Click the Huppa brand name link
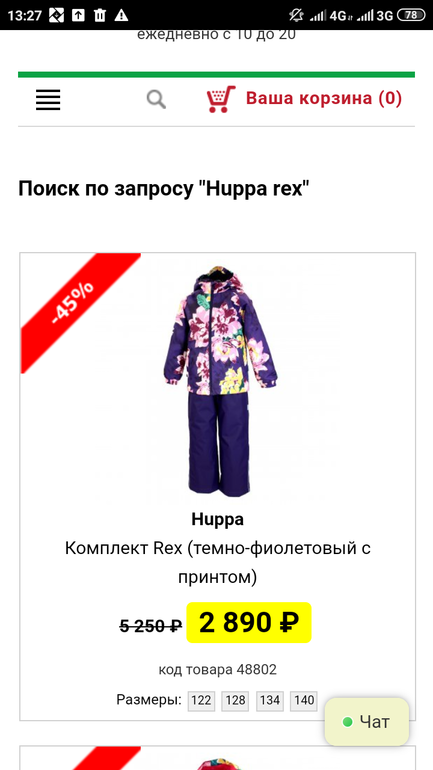This screenshot has height=770, width=433. pos(217,519)
